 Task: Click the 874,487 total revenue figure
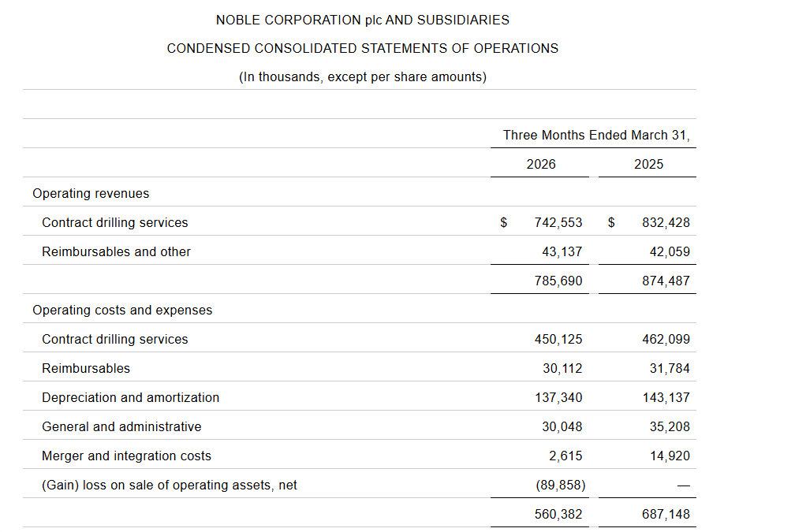(666, 281)
